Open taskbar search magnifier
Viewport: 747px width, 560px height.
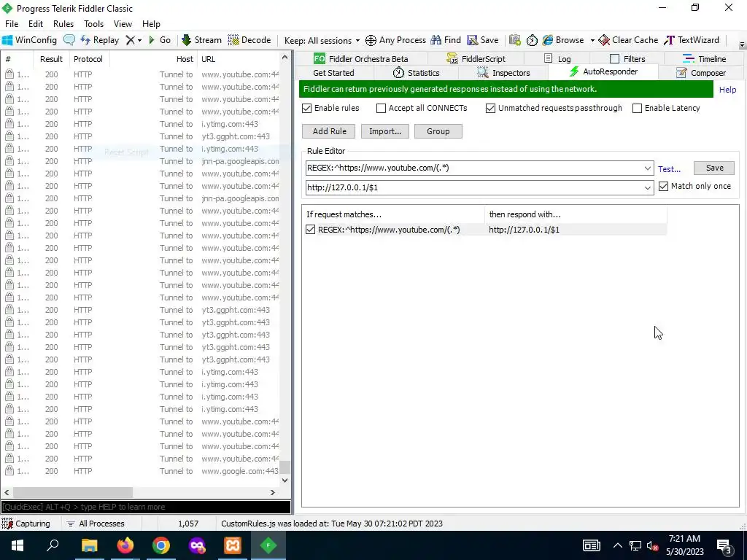[53, 545]
